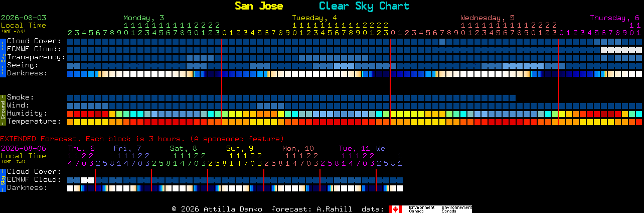
Task: Click the forecast: A.Rahill credit
Action: (311, 209)
